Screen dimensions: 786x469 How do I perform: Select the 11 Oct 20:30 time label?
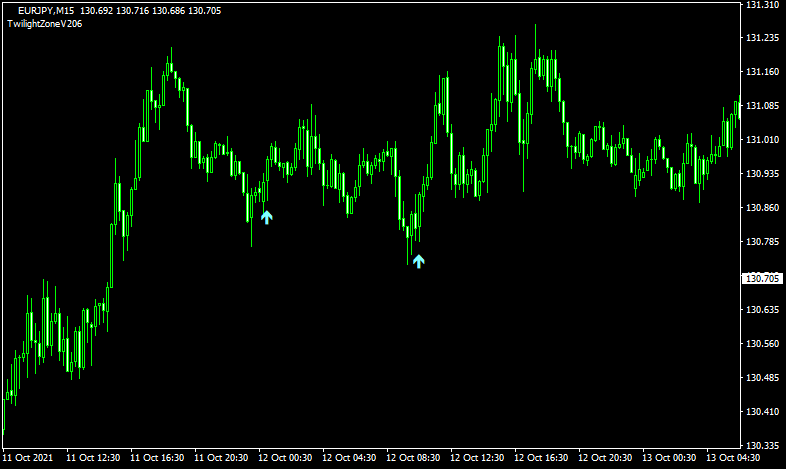tap(221, 458)
